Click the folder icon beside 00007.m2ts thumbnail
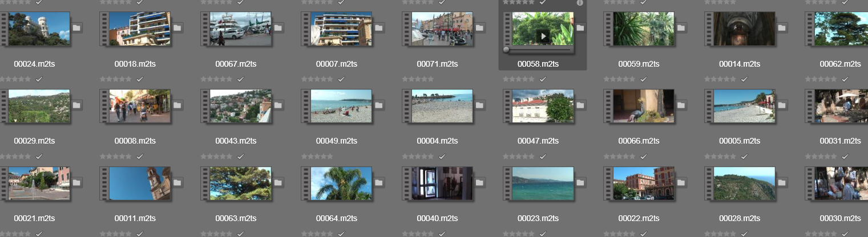 point(379,27)
